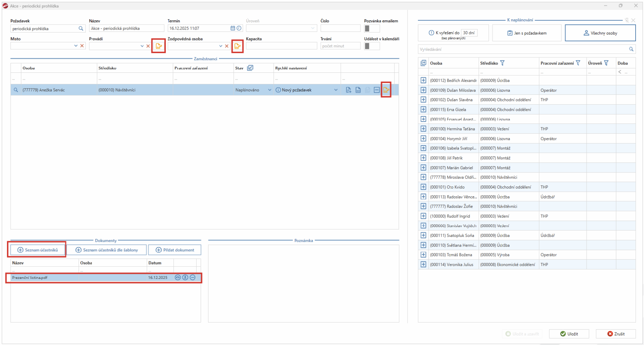Toggle Pozvánka emailem switch
This screenshot has width=644, height=345.
point(371,28)
